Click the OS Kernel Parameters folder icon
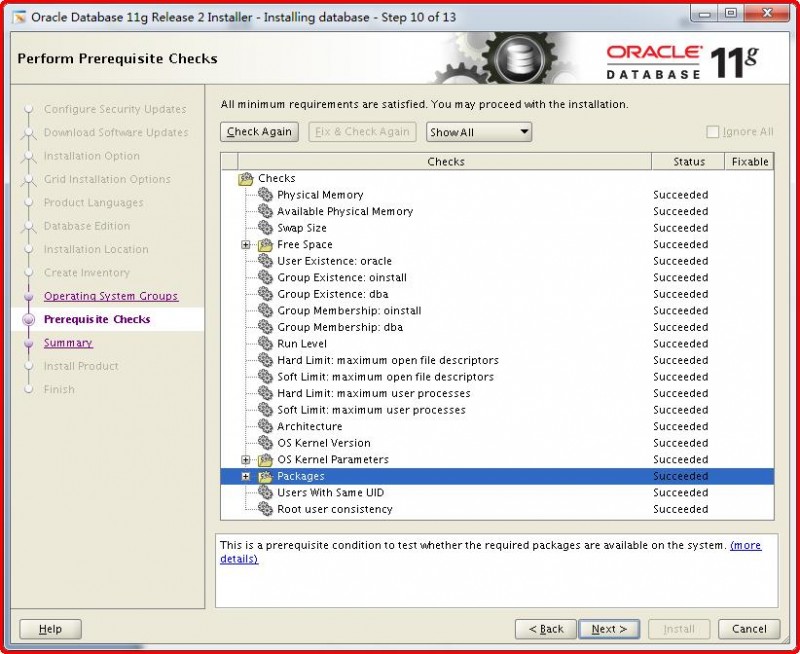Screen dimensions: 800x654 (263, 459)
